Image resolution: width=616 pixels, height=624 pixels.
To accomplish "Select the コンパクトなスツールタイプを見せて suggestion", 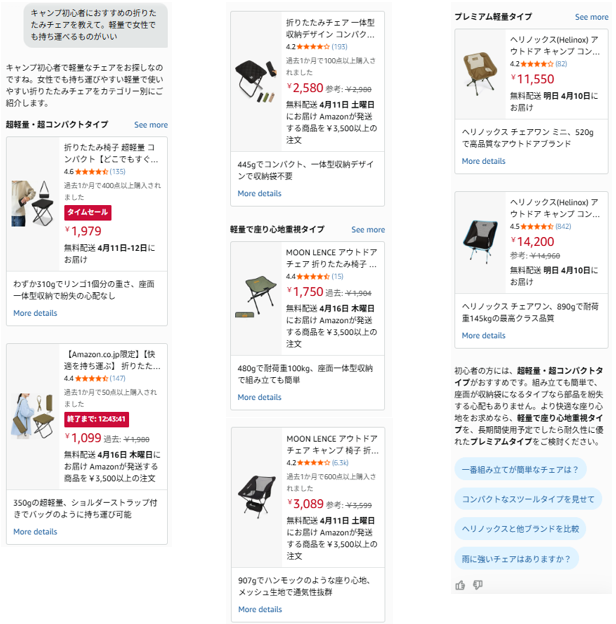I will click(528, 499).
